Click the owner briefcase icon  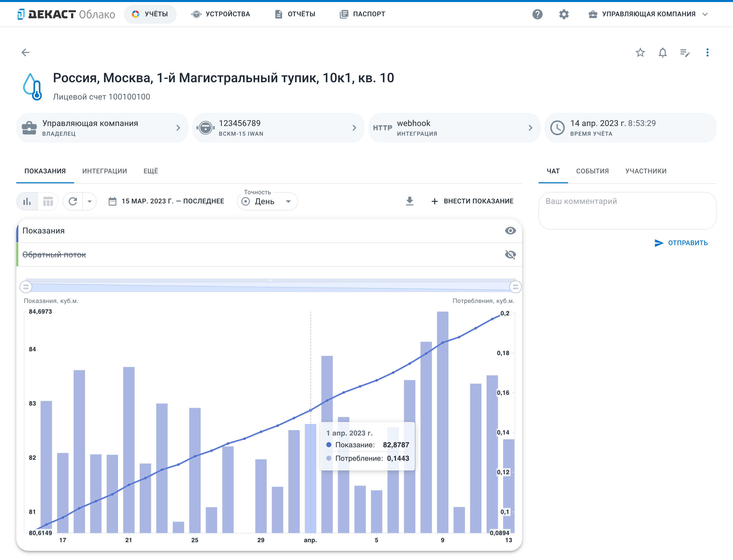tap(29, 128)
